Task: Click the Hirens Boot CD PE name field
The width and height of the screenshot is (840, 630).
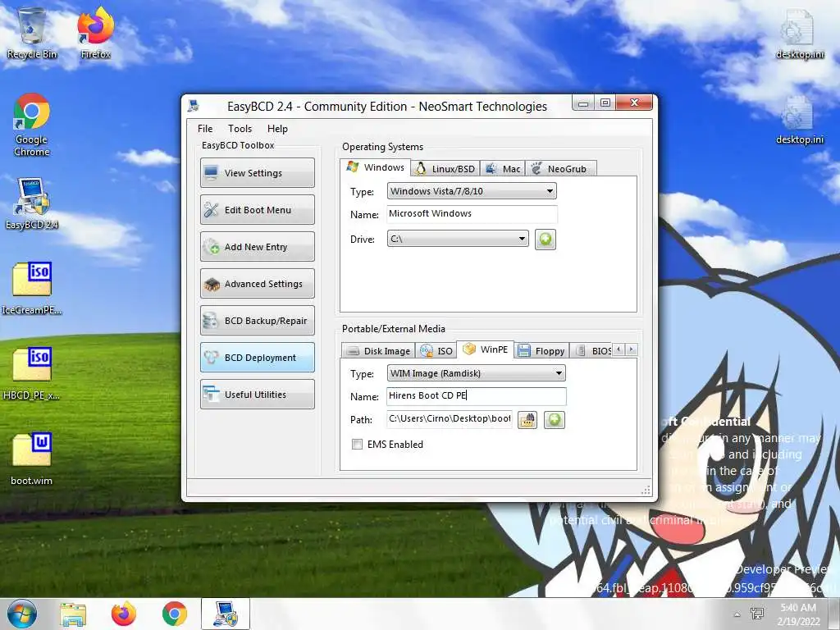Action: click(477, 396)
